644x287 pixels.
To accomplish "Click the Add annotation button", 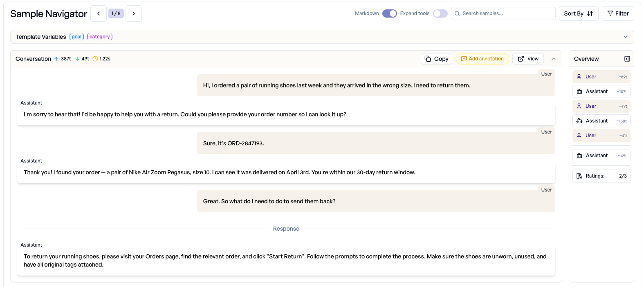I will click(482, 59).
